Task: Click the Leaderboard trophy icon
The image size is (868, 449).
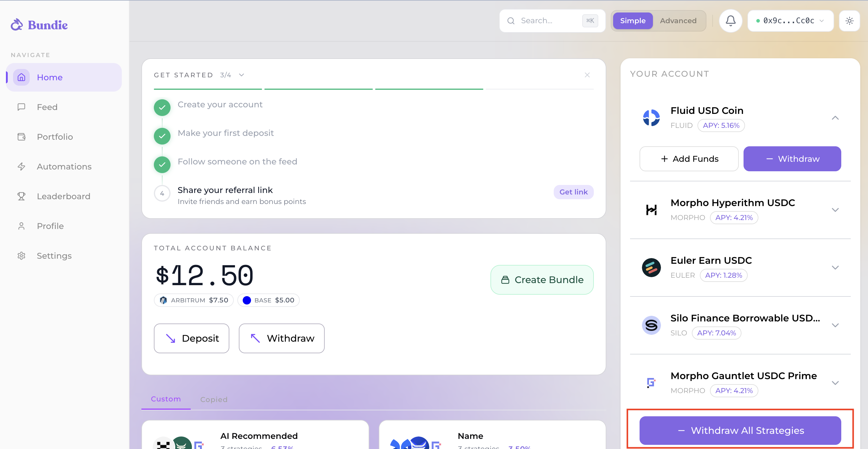Action: (21, 196)
